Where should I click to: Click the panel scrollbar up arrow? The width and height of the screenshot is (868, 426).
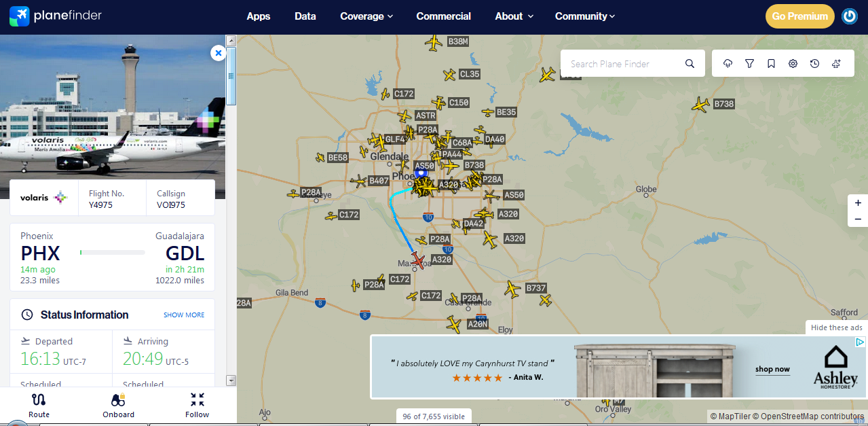click(231, 41)
